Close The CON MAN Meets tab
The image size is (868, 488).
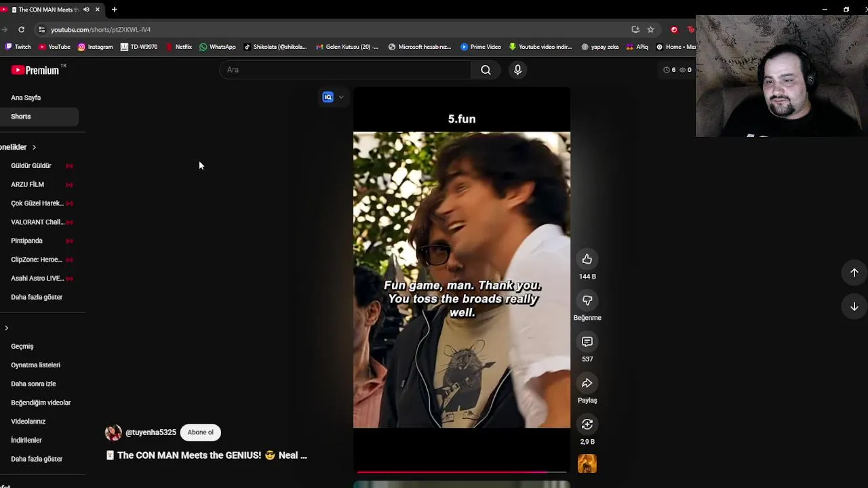pos(98,9)
